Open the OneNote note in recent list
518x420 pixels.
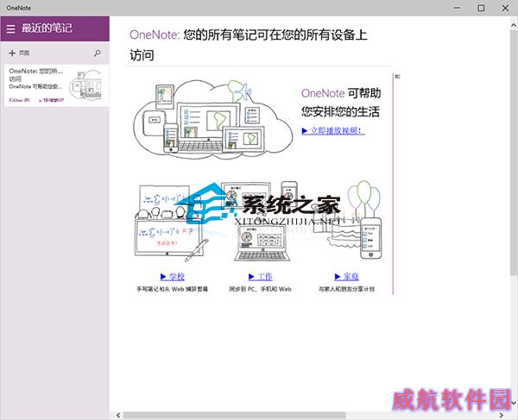pyautogui.click(x=56, y=85)
